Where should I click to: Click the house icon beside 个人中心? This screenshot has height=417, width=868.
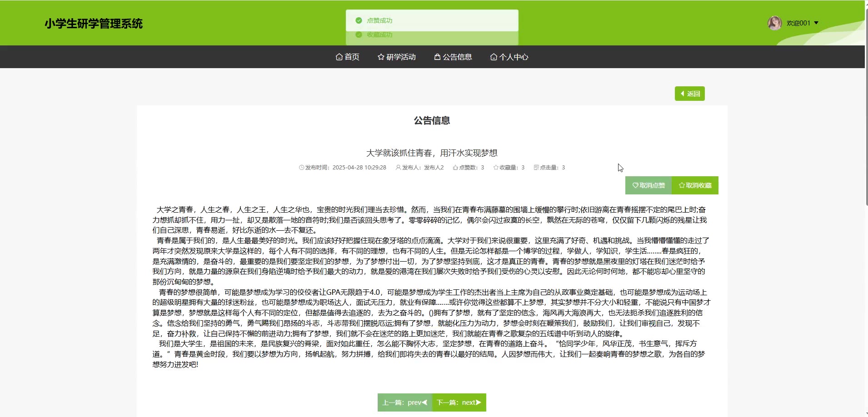[x=494, y=57]
